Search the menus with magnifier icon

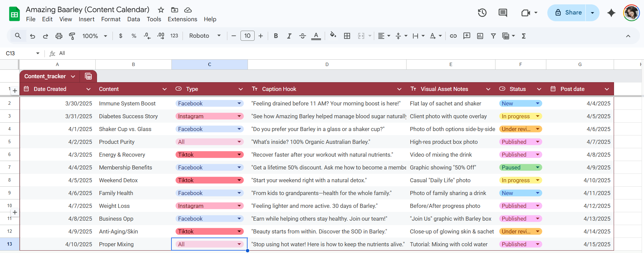[18, 36]
